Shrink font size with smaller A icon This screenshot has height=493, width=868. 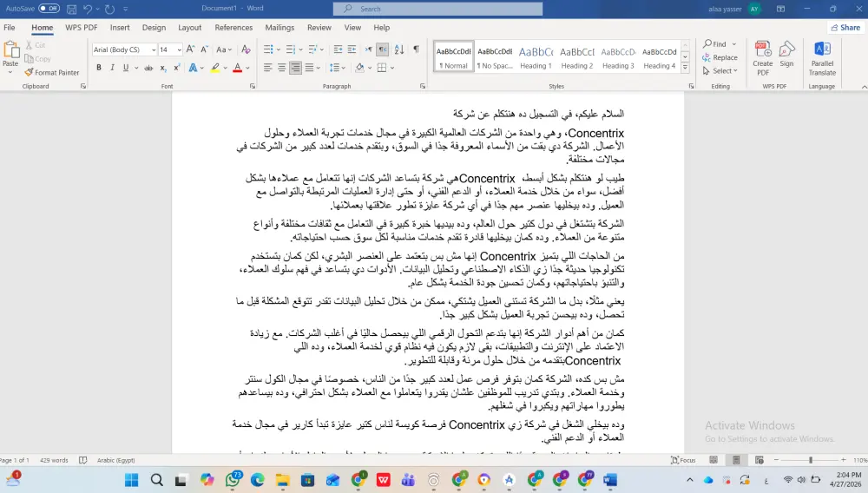pyautogui.click(x=204, y=49)
